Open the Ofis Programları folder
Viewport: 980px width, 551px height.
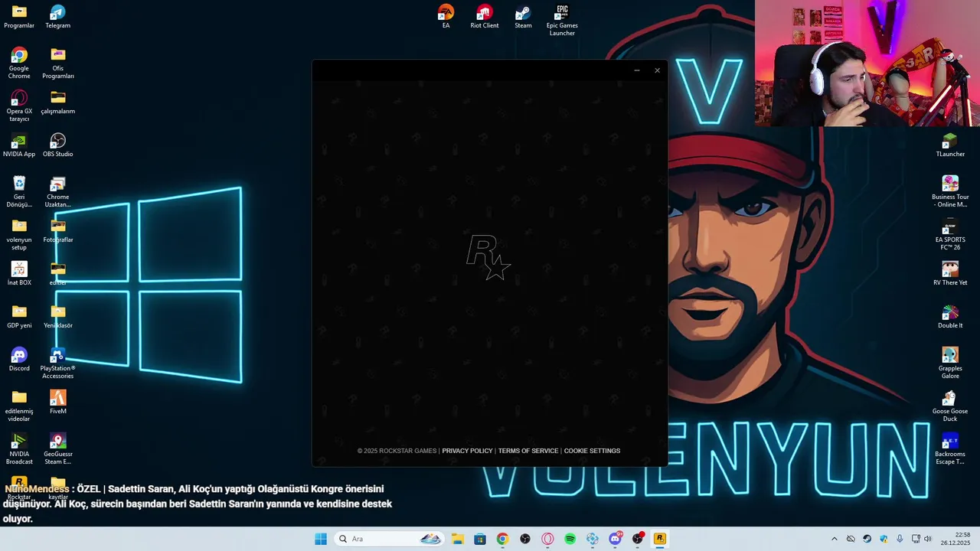click(58, 63)
